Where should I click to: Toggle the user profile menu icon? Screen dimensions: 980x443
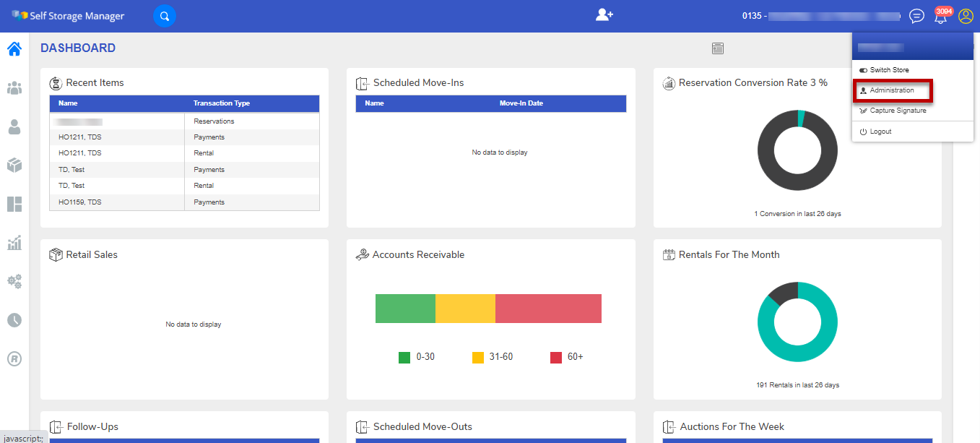[966, 16]
